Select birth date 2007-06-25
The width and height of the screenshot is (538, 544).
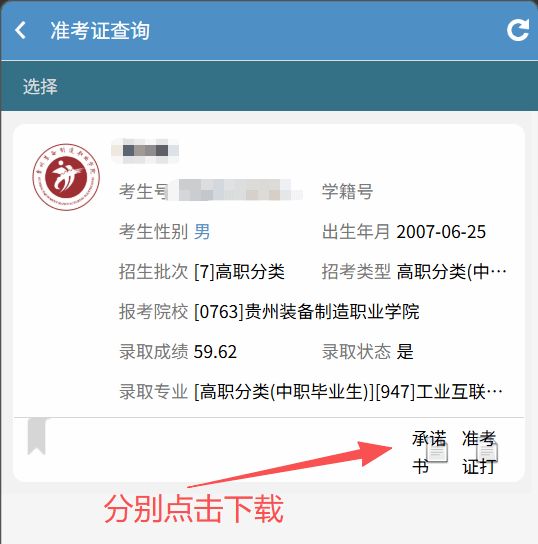click(441, 232)
